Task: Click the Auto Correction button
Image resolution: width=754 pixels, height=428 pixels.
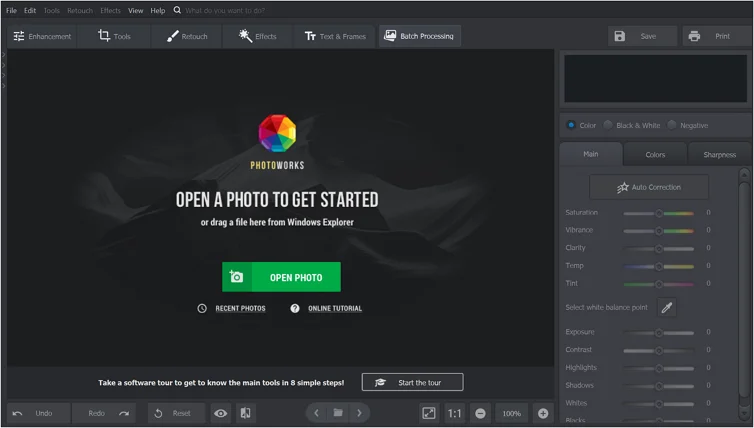Action: point(649,187)
